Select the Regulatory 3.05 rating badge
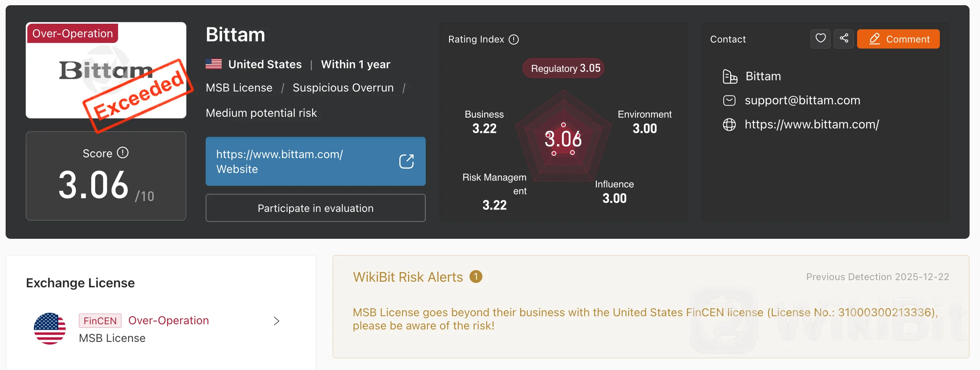The height and width of the screenshot is (370, 980). click(x=563, y=68)
